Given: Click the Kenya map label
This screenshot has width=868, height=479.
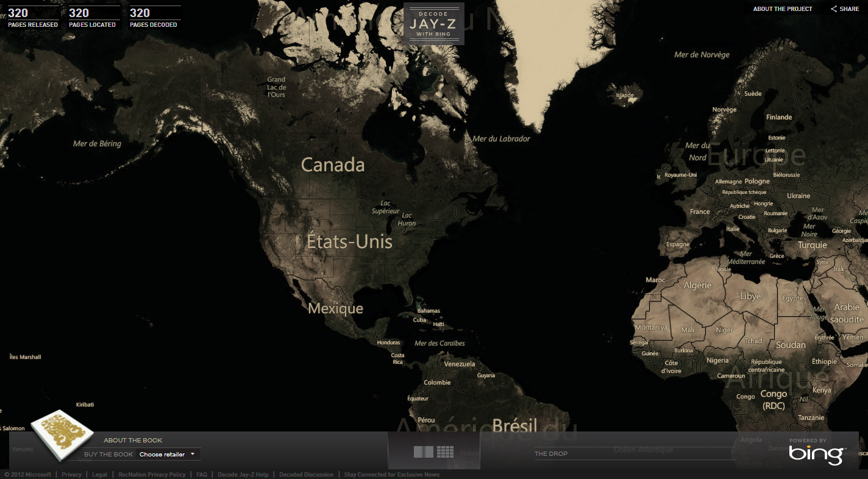Looking at the screenshot, I should pos(822,390).
